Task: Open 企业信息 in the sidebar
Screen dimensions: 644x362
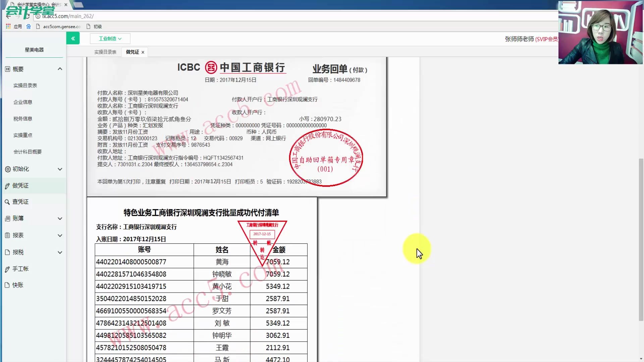Action: coord(23,102)
